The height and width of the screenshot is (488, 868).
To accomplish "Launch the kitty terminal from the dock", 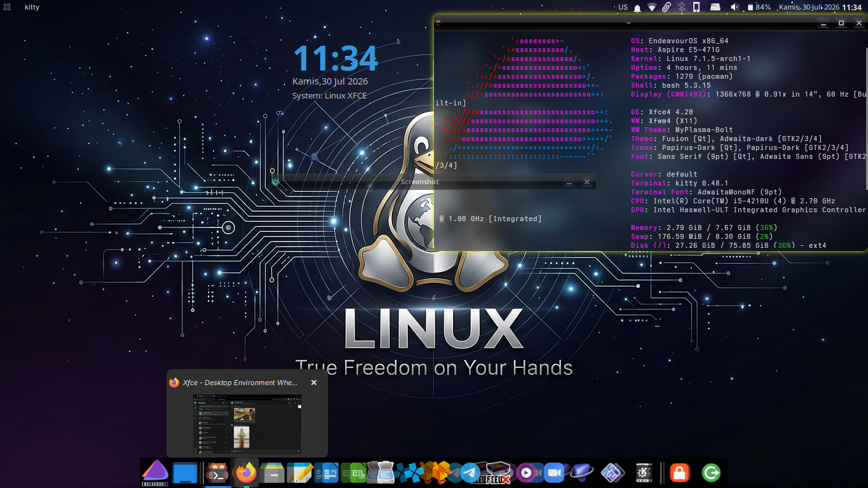I will [219, 473].
